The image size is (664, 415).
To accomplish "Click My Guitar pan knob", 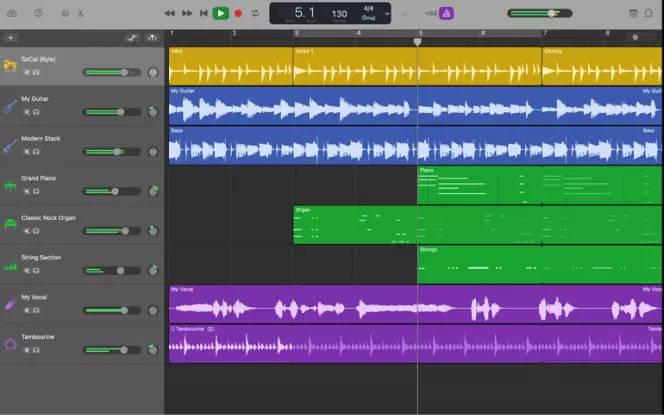I will [x=153, y=112].
